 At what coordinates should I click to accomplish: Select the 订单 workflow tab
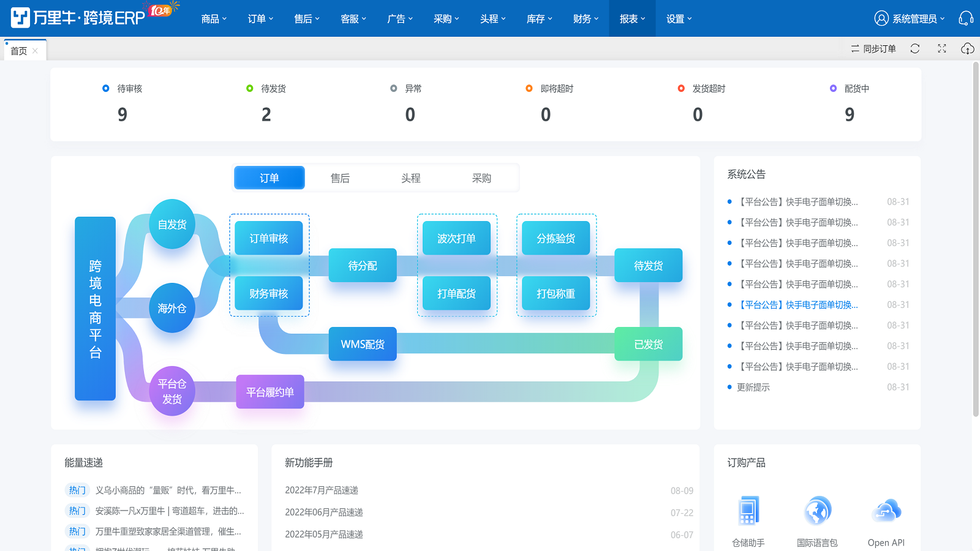point(269,178)
